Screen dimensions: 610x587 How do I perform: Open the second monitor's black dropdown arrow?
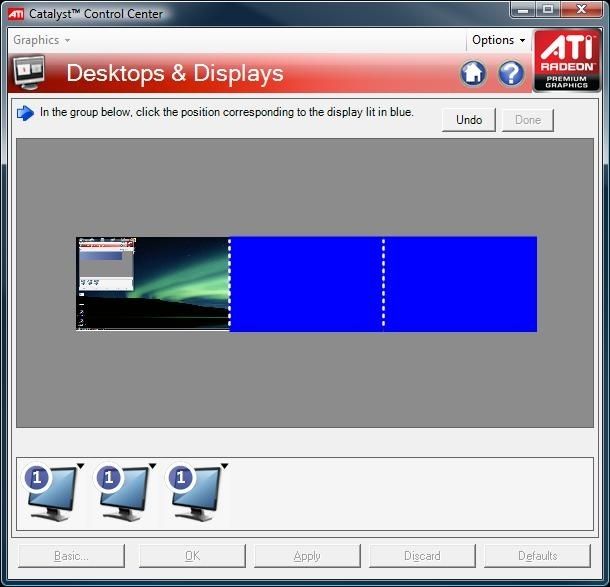point(152,466)
